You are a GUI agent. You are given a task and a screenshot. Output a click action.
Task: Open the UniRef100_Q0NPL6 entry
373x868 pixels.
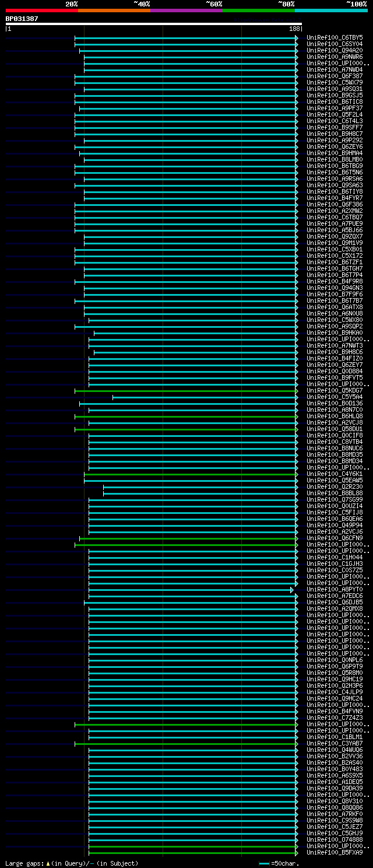(x=335, y=660)
